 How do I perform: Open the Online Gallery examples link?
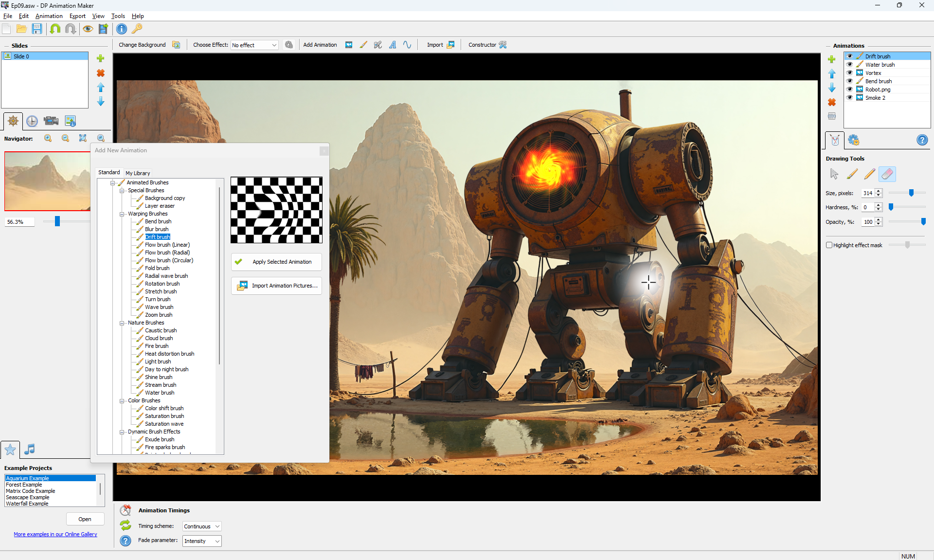pyautogui.click(x=55, y=534)
